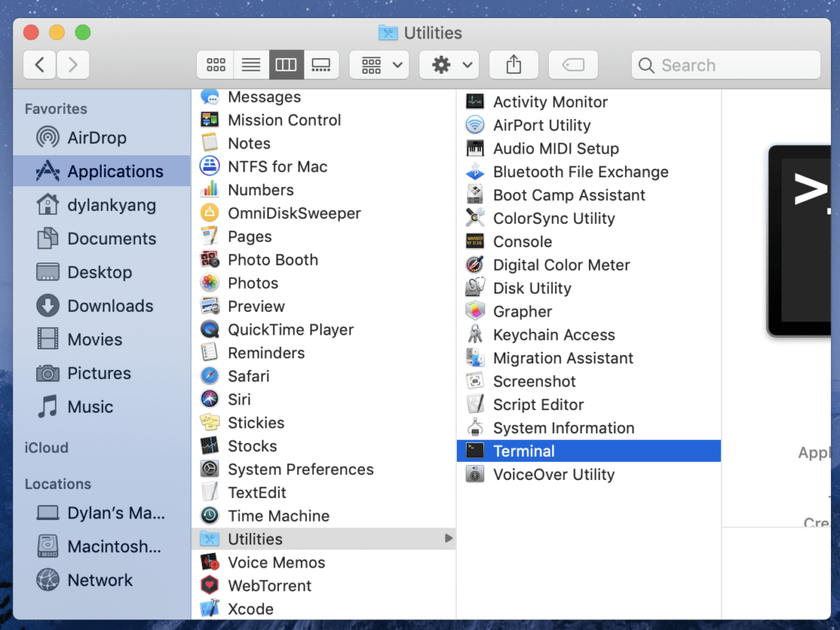840x630 pixels.
Task: Select Time Machine
Action: (x=323, y=516)
